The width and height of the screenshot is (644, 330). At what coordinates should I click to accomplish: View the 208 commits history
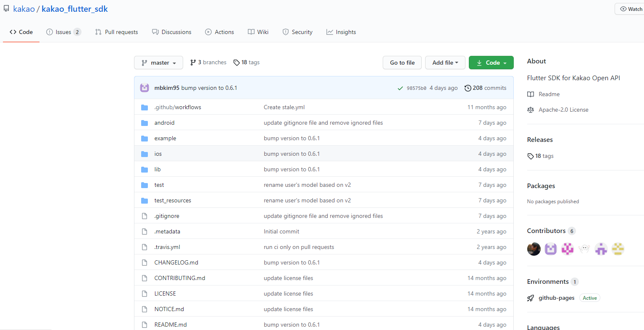(x=485, y=88)
